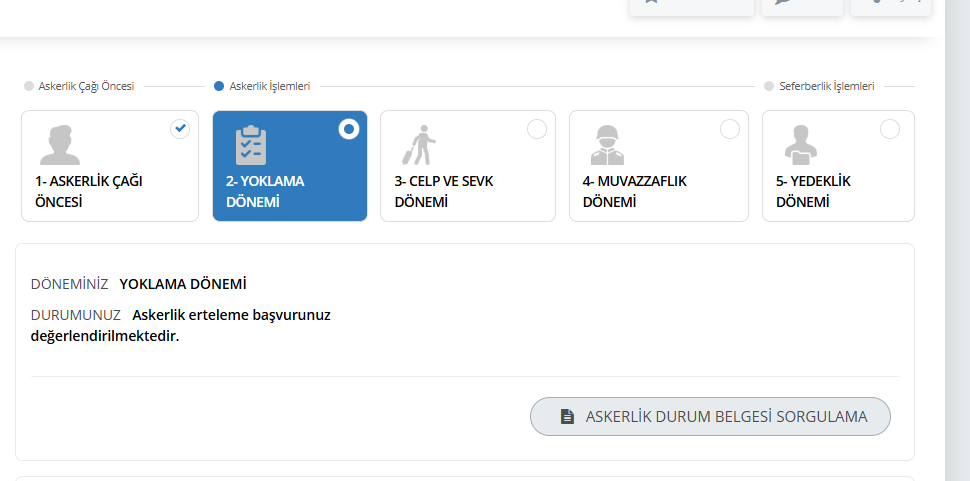Screen dimensions: 970x481
Task: Select the radio circle on Muvazzaflık Dönemi card
Action: click(x=729, y=129)
